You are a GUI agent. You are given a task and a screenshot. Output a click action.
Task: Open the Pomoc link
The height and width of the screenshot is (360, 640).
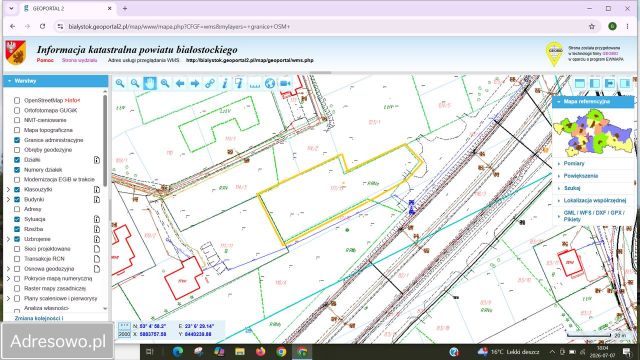coord(45,60)
